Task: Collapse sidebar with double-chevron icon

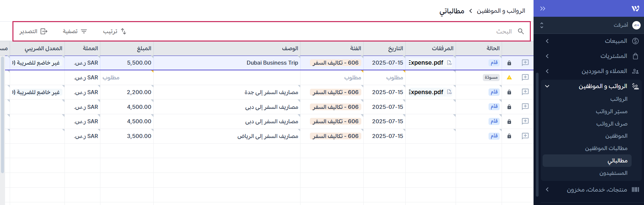Action: (543, 8)
